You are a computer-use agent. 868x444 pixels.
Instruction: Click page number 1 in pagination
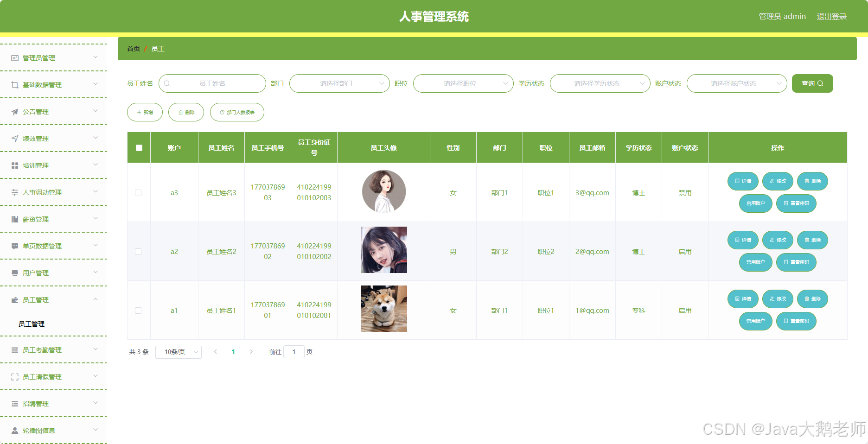click(233, 352)
